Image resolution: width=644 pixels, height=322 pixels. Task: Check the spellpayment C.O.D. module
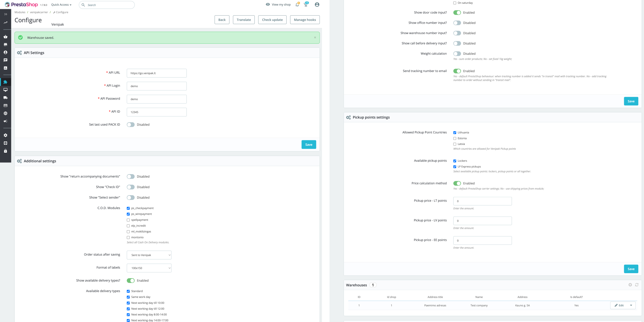coord(128,220)
